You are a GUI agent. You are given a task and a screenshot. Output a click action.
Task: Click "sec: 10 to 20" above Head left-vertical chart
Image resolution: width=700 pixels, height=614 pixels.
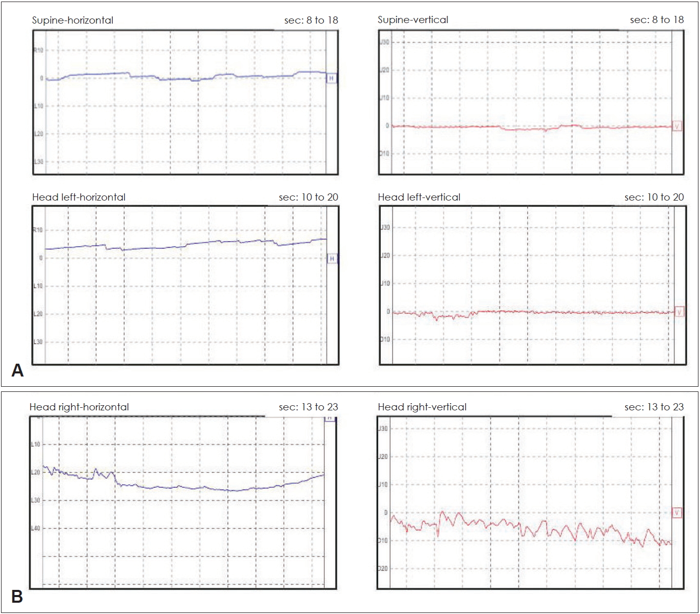(654, 197)
